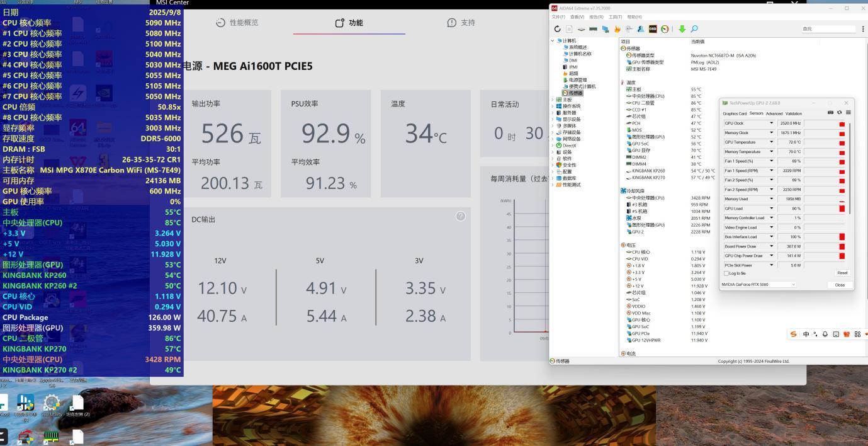Open the Memory Used sensor dropdown
The width and height of the screenshot is (868, 446).
coord(772,199)
